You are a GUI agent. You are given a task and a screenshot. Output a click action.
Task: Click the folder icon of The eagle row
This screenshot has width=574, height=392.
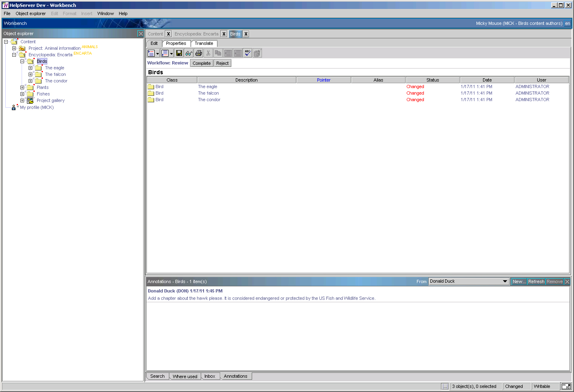click(151, 86)
